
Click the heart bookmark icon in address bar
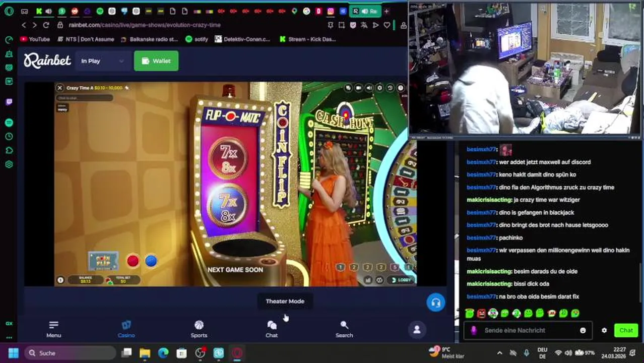(x=387, y=25)
